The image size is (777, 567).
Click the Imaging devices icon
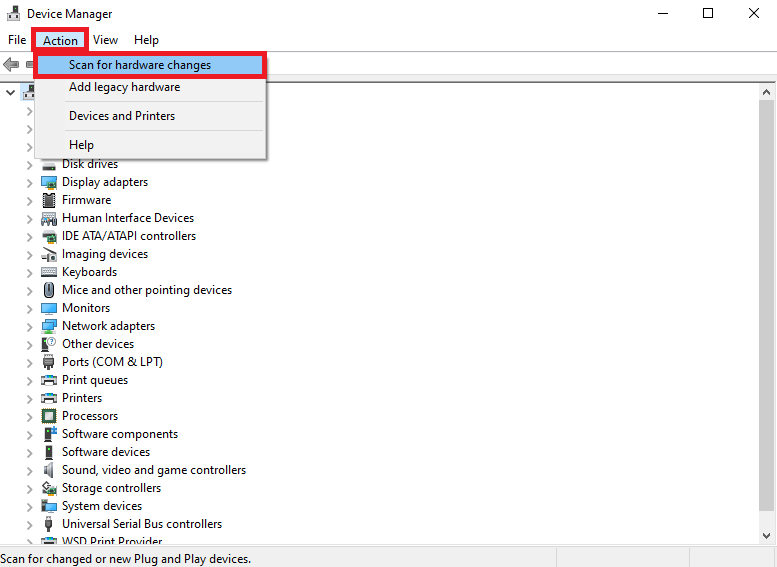pos(49,254)
